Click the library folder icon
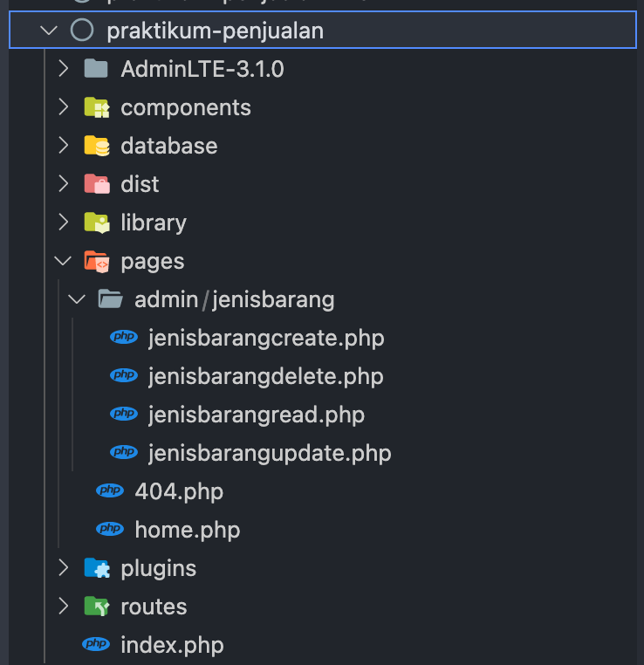The image size is (644, 665). [x=97, y=223]
